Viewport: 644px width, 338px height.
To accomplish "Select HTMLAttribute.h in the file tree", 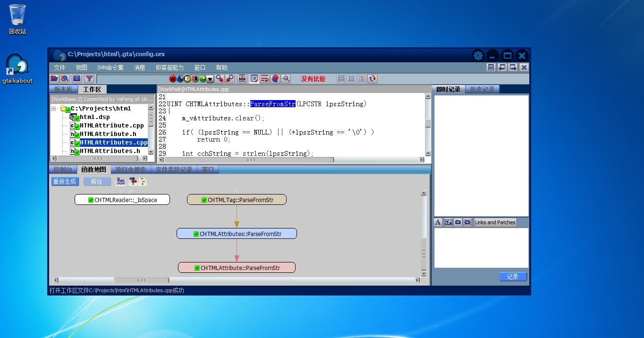I will pos(108,134).
